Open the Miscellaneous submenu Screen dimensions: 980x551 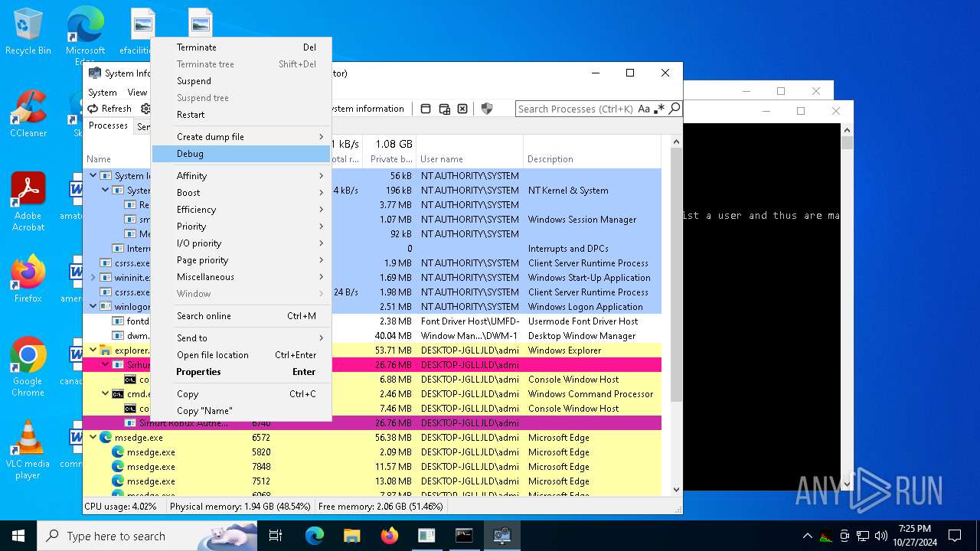241,277
